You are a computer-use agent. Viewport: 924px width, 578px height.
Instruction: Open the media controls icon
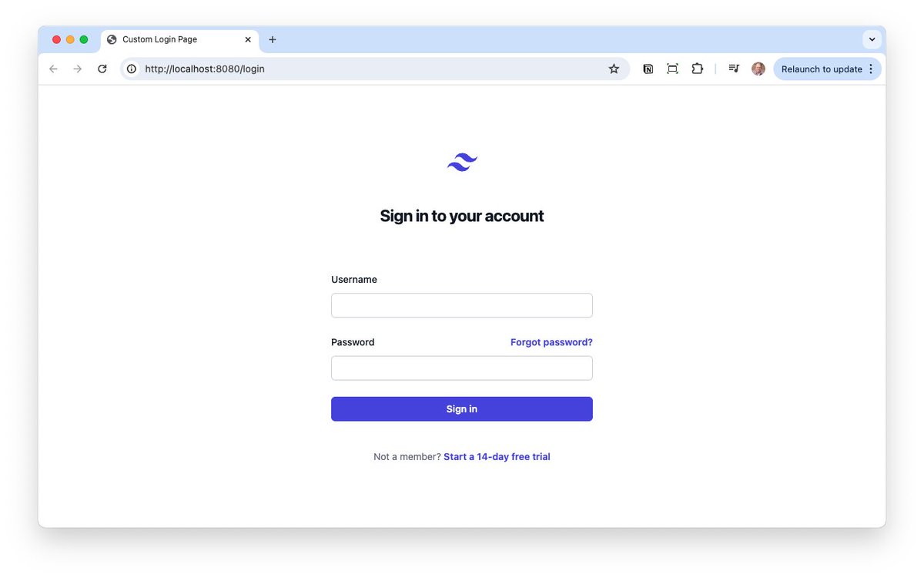tap(734, 69)
